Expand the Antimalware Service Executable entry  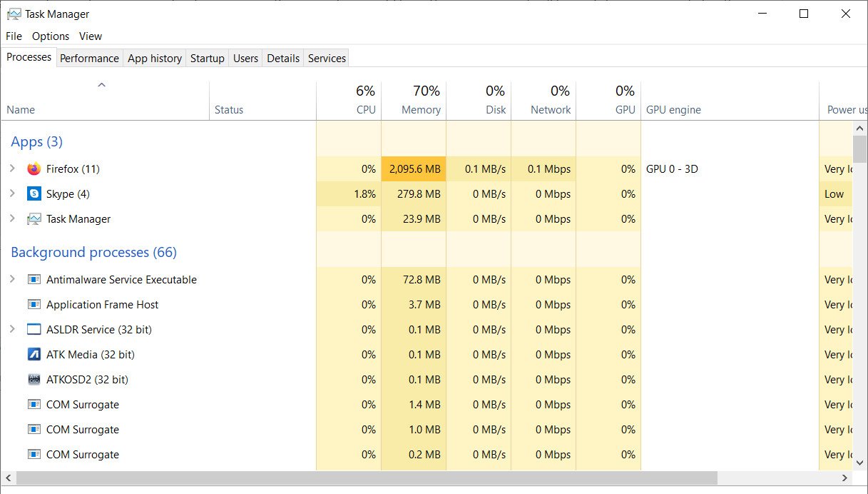pos(12,280)
